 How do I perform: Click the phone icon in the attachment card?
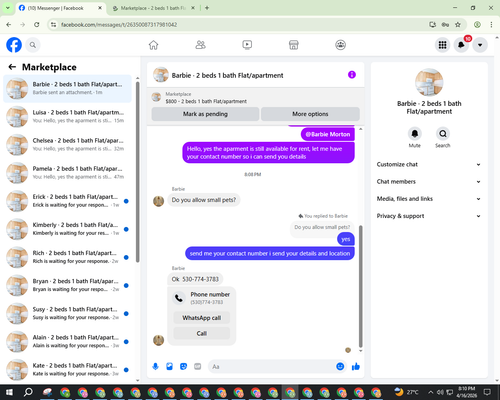pyautogui.click(x=179, y=298)
